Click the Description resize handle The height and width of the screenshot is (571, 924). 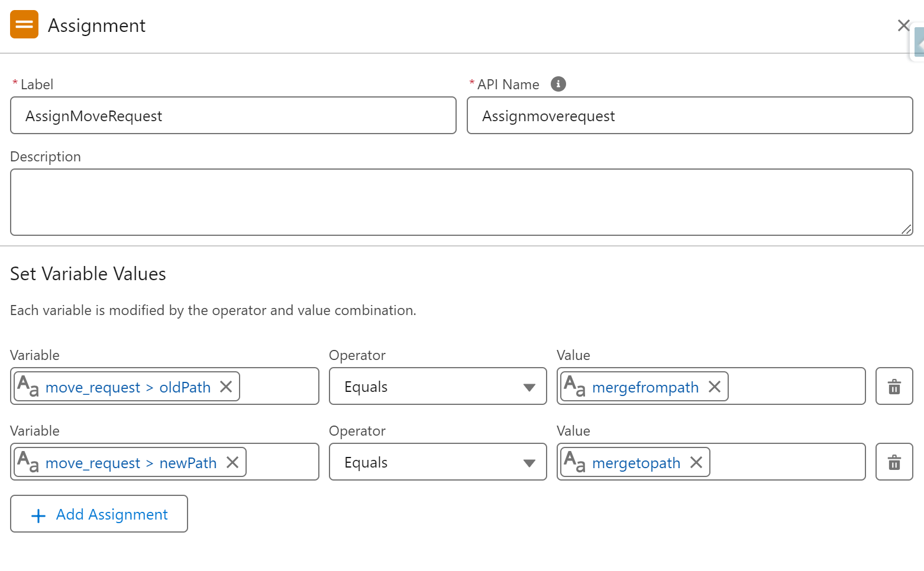pos(906,229)
